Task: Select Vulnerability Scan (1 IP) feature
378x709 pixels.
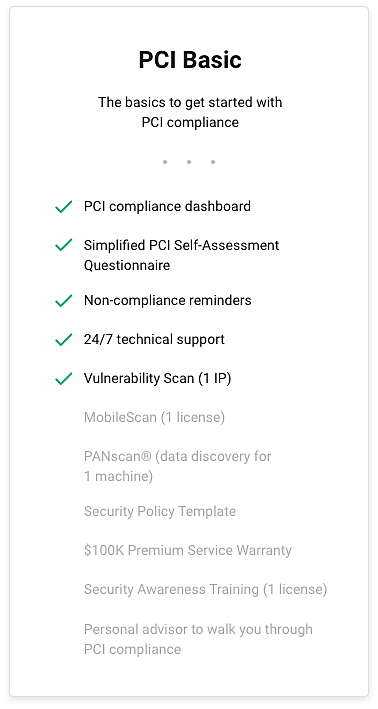Action: [x=157, y=378]
